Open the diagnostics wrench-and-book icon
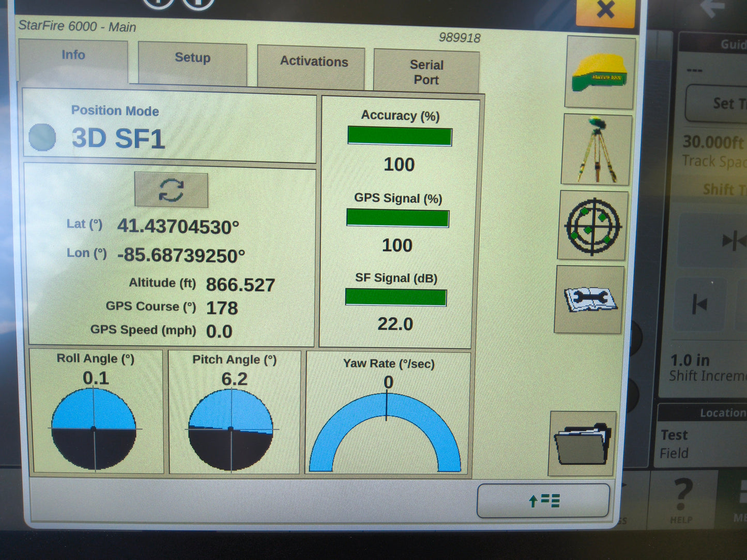Viewport: 747px width, 560px height. pyautogui.click(x=590, y=300)
